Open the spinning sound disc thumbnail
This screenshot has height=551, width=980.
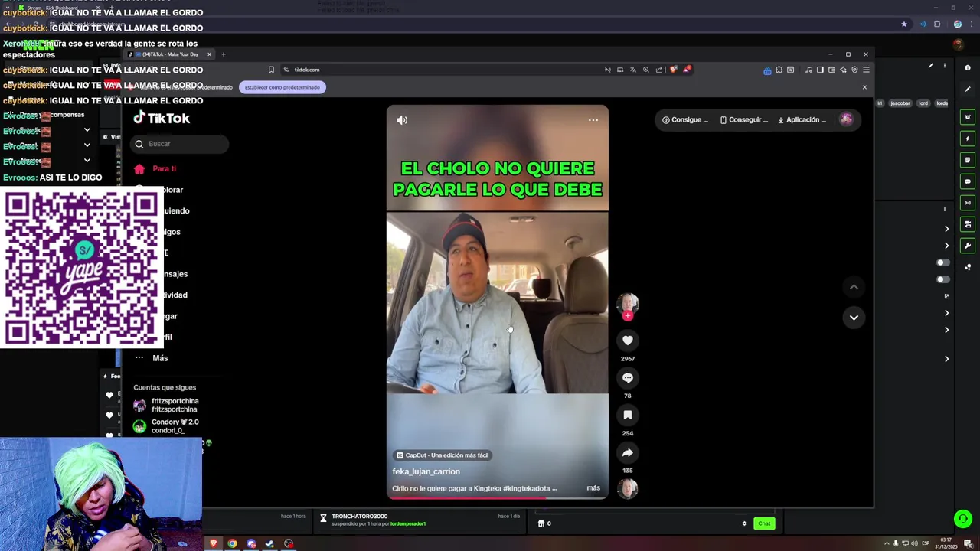(x=627, y=488)
